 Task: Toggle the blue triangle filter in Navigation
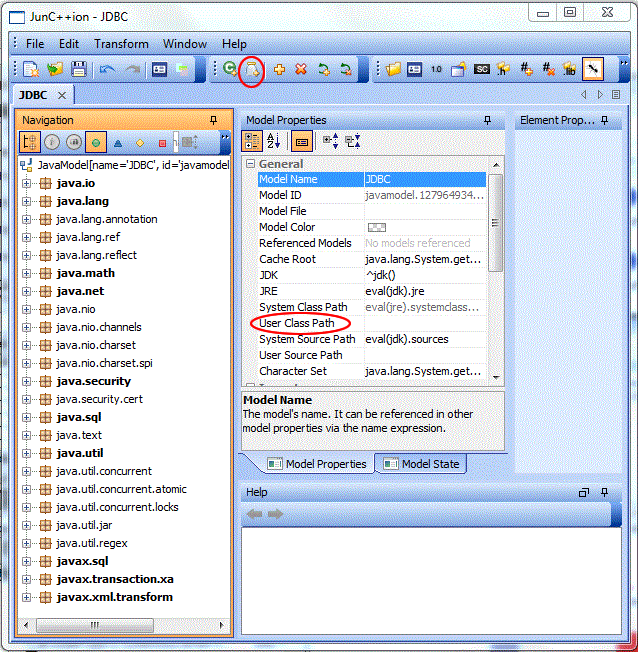(118, 143)
